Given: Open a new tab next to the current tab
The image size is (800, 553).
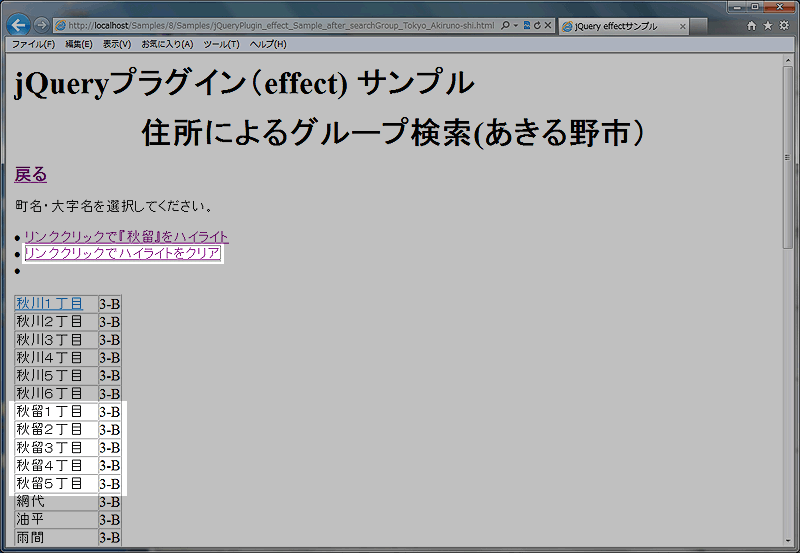Looking at the screenshot, I should point(698,27).
